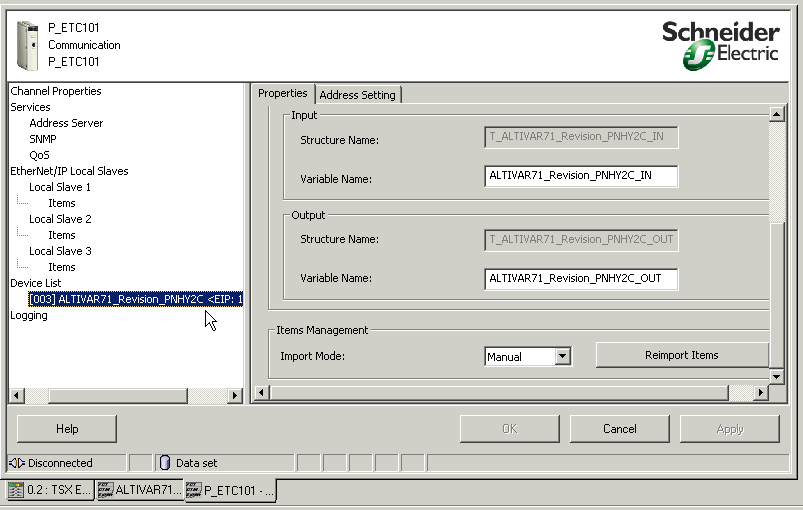Click the properties panel horizontal scrollbar thumb
This screenshot has height=510, width=803.
click(499, 393)
